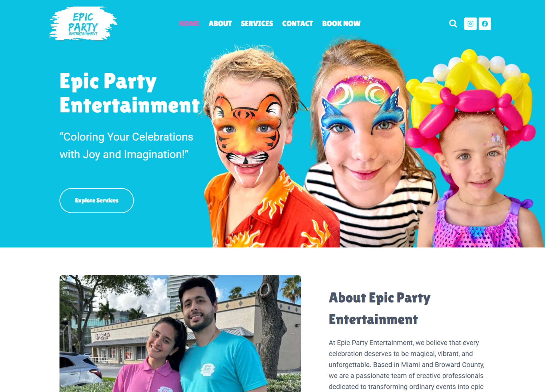Go to the Home menu item
545x392 pixels.
[189, 24]
